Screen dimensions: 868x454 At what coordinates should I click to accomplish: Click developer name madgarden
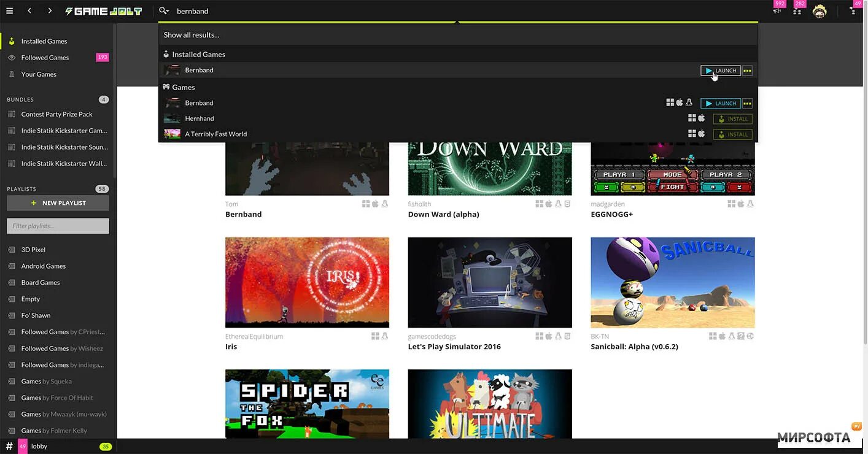coord(608,204)
